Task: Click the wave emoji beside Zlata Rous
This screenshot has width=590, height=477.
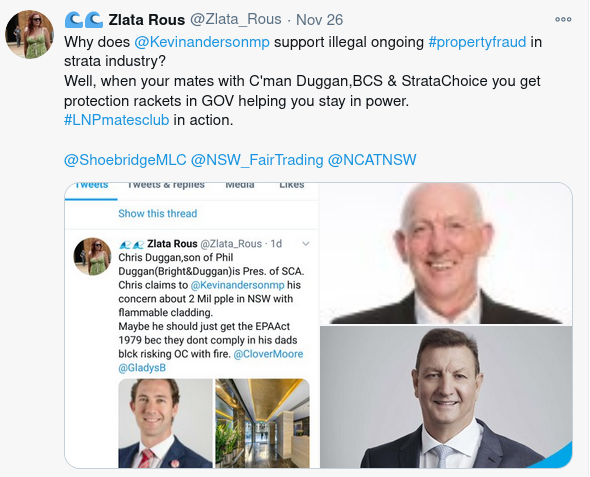Action: click(84, 20)
